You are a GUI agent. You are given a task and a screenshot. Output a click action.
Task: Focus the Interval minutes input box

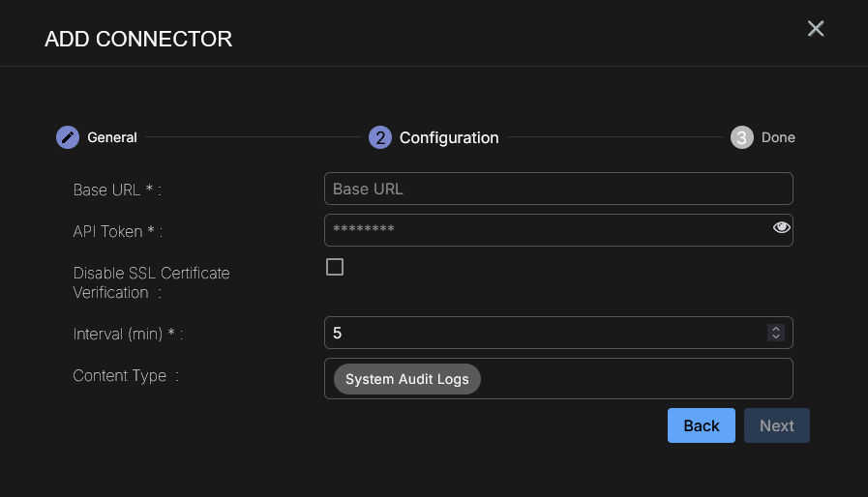[x=542, y=333]
